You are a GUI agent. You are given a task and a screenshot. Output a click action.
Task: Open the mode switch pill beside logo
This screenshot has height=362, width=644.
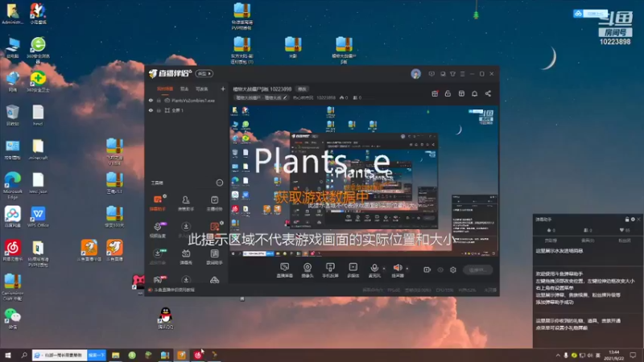204,74
